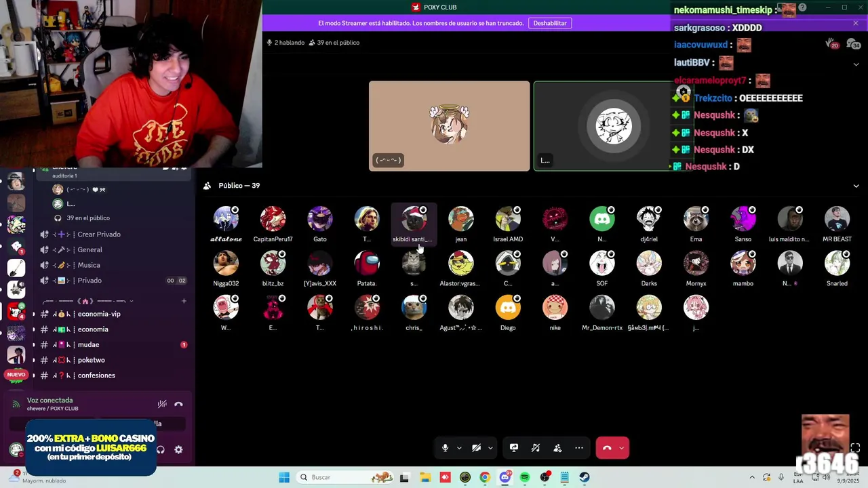This screenshot has width=868, height=488.
Task: Open audience member skibidi santi
Action: point(414,225)
